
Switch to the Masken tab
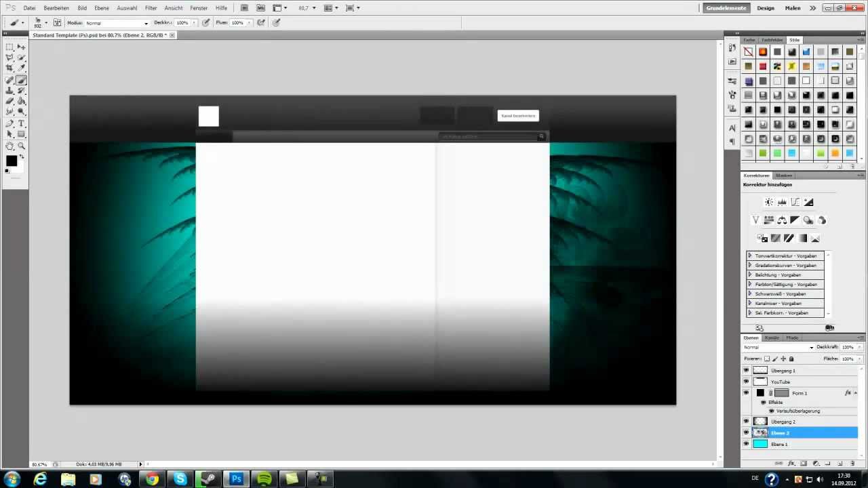point(784,176)
